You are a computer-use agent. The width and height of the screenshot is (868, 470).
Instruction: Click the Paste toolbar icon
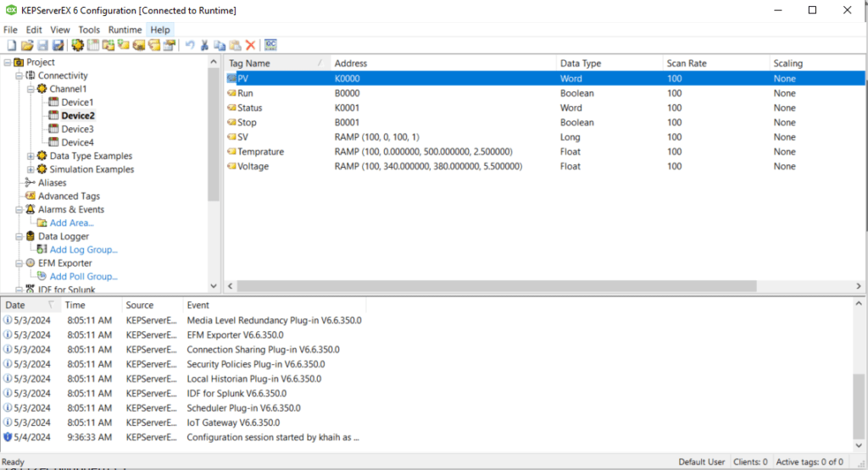coord(236,46)
